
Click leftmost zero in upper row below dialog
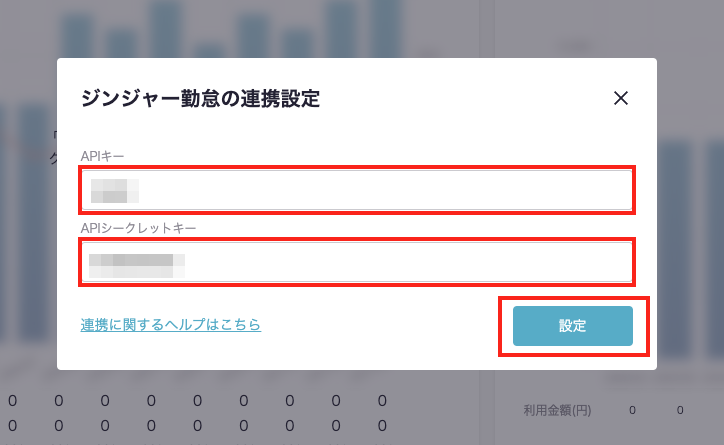pyautogui.click(x=12, y=401)
